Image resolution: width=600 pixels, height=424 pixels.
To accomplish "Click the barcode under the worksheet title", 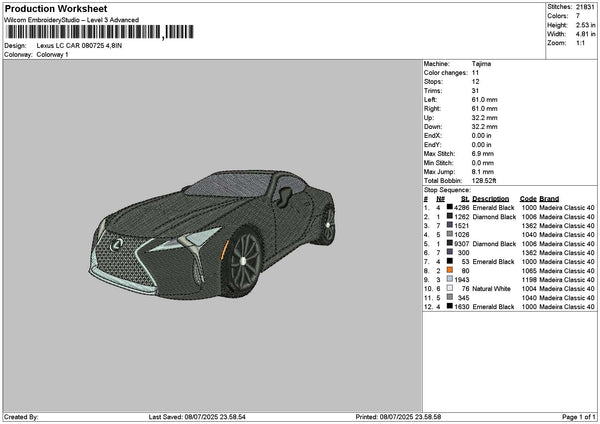I will point(100,32).
